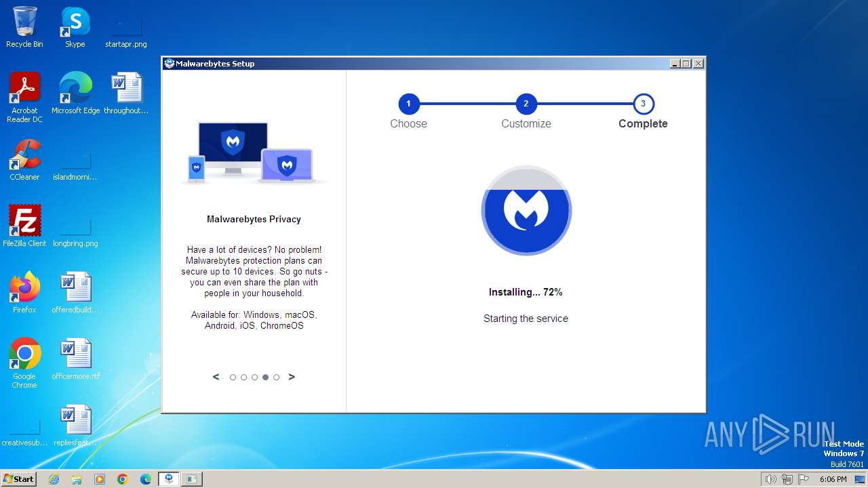Close the Malwarebytes Setup window
This screenshot has height=488, width=868.
[x=698, y=64]
